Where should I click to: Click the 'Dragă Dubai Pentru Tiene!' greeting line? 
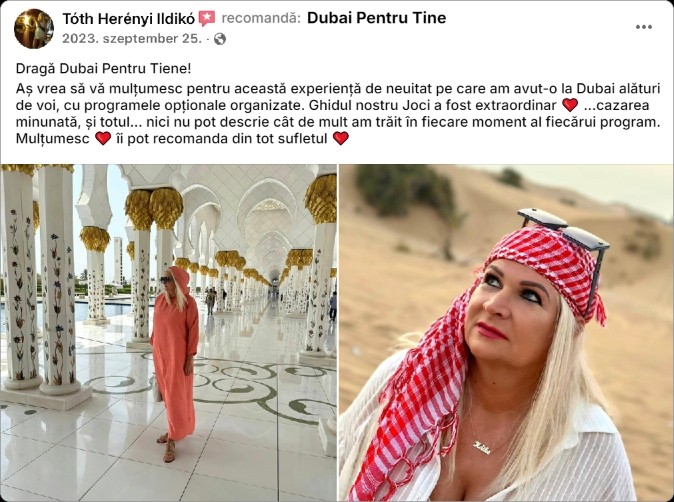pyautogui.click(x=104, y=69)
